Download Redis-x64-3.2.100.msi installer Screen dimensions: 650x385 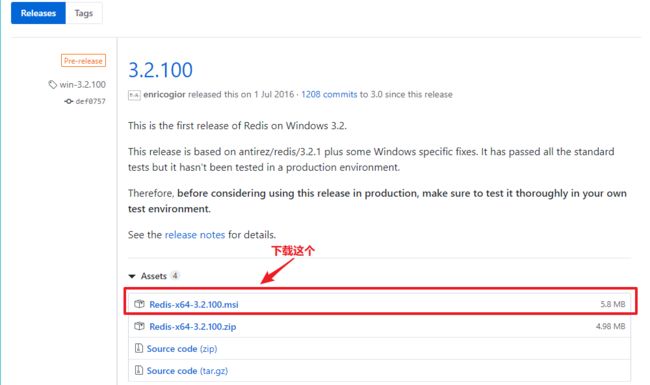[x=194, y=304]
